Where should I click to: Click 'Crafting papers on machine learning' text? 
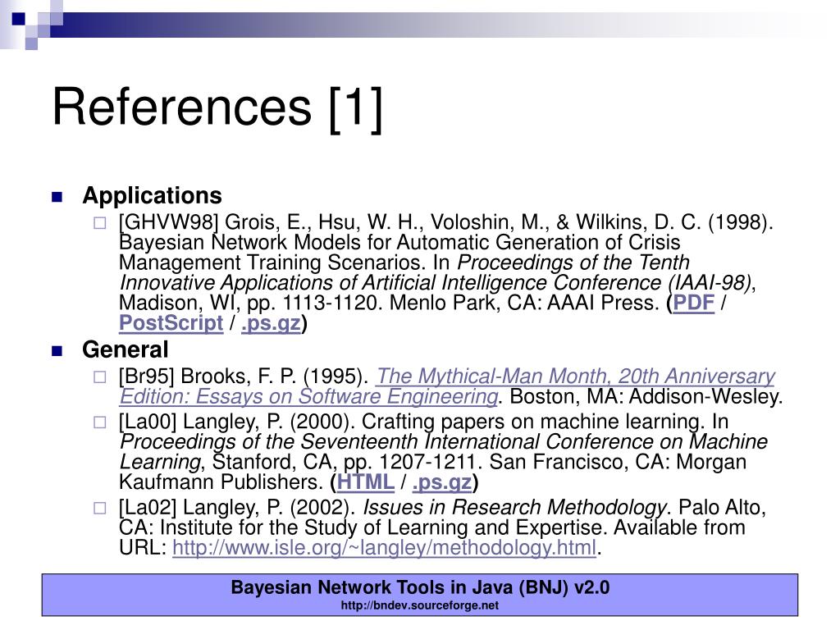[x=532, y=422]
